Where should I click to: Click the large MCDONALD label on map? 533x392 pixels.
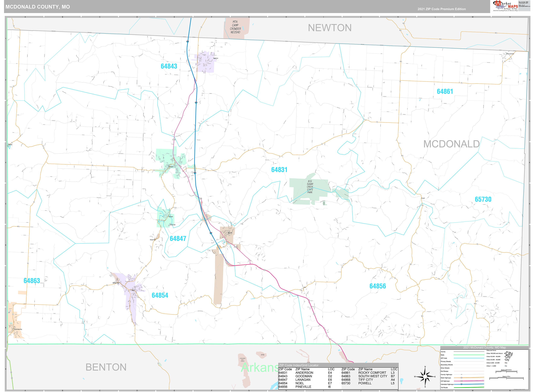(452, 144)
